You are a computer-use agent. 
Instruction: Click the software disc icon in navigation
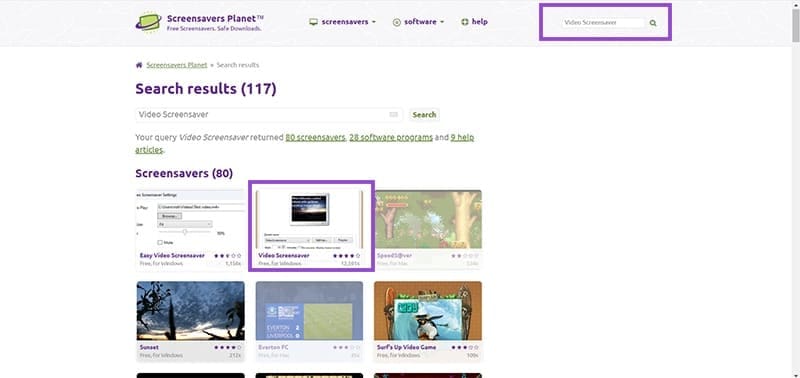pyautogui.click(x=396, y=22)
